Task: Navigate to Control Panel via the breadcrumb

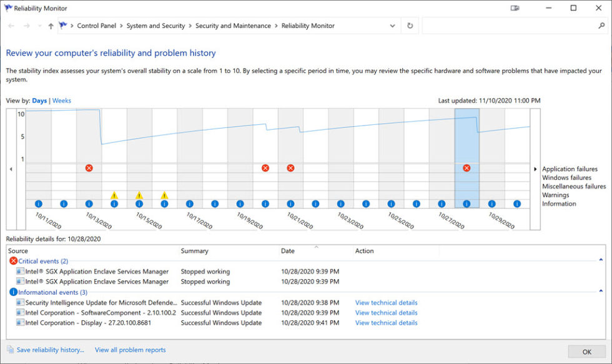Action: pyautogui.click(x=96, y=26)
